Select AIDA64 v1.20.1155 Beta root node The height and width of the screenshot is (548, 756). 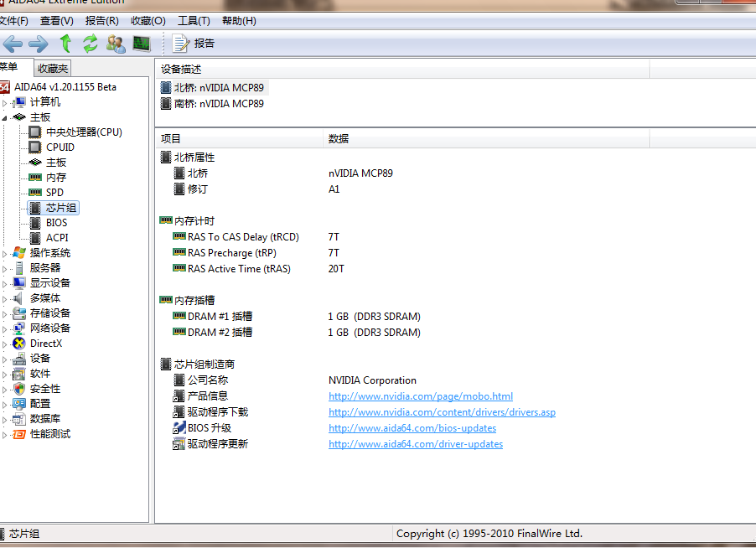(65, 87)
